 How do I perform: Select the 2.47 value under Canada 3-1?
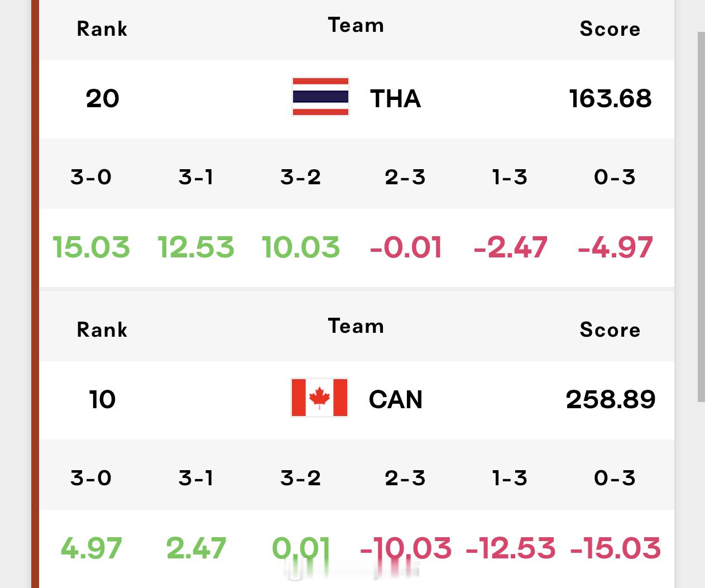195,548
